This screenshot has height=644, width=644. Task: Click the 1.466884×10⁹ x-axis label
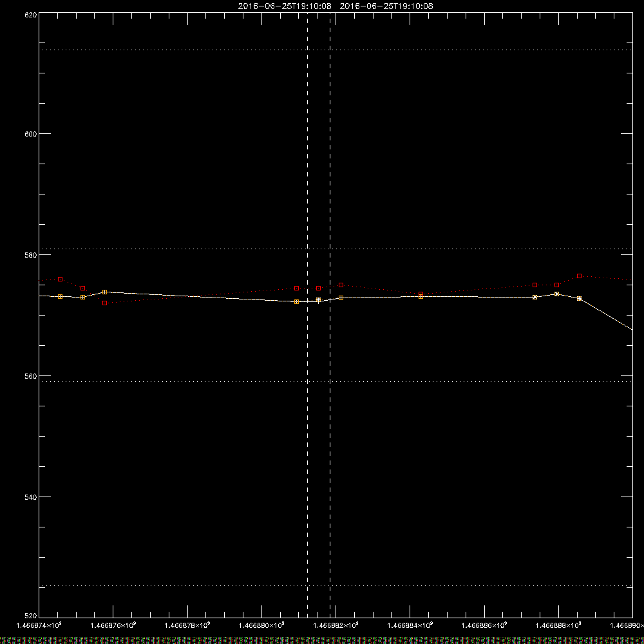410,625
